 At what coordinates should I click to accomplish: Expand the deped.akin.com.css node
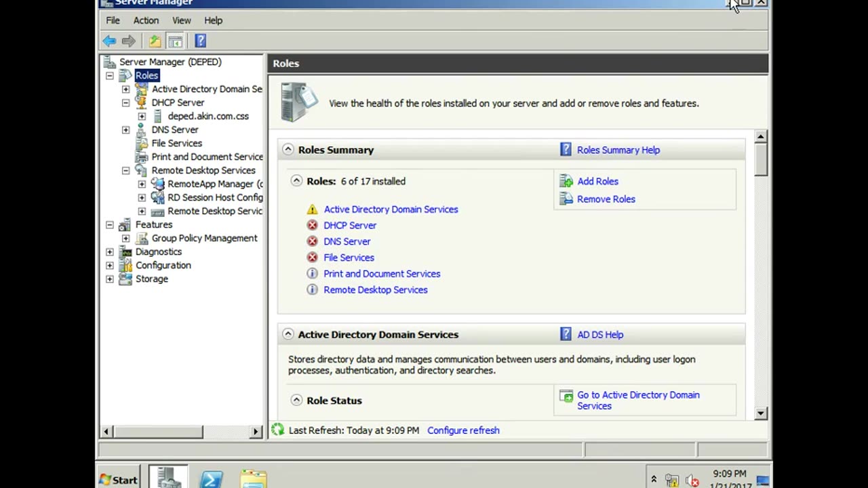point(142,116)
